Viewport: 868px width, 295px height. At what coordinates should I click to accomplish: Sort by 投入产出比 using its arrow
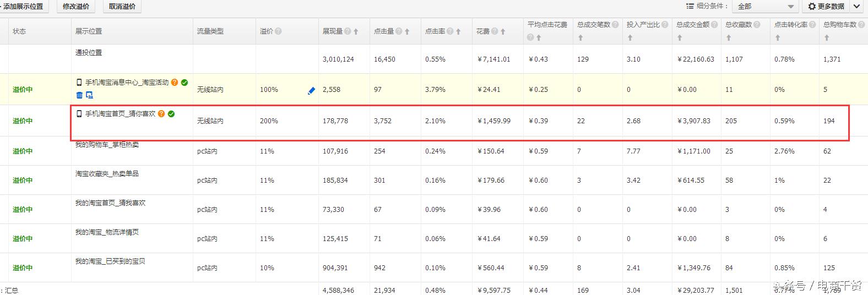(630, 38)
